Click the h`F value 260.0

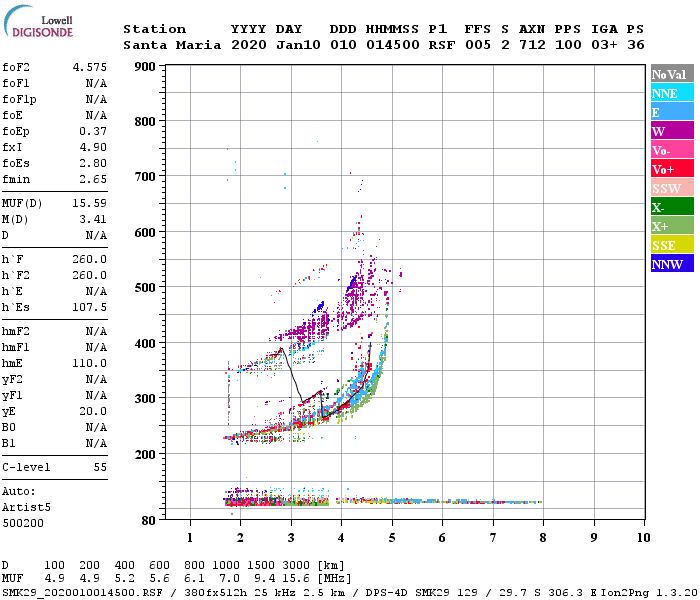(x=90, y=259)
